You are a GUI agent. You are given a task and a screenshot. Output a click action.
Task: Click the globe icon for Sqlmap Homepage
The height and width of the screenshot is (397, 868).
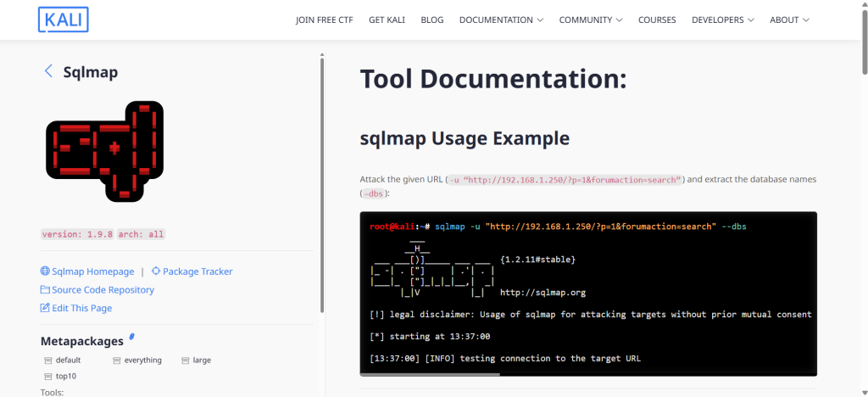[46, 271]
